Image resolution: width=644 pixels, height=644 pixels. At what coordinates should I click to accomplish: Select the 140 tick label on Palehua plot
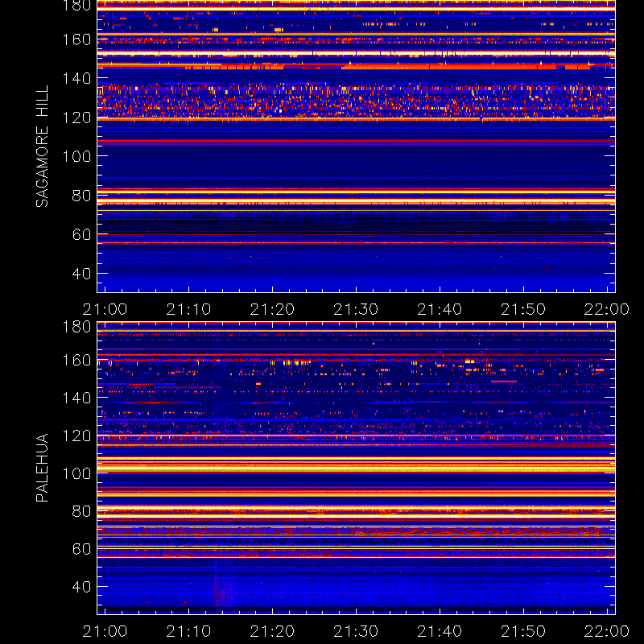[x=76, y=398]
